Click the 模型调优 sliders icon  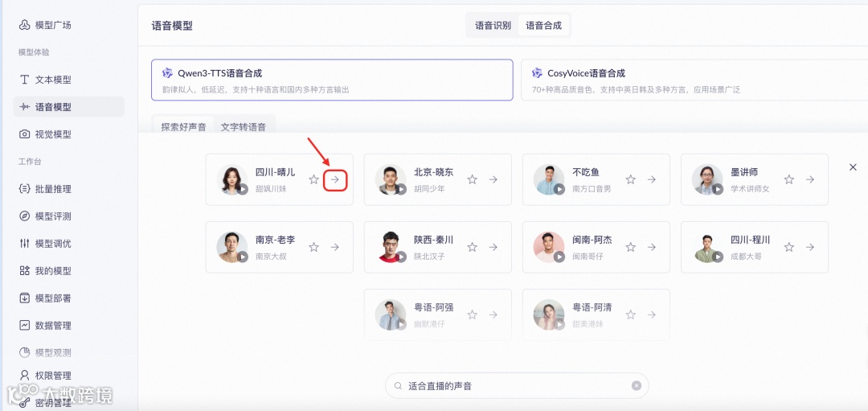pos(24,243)
